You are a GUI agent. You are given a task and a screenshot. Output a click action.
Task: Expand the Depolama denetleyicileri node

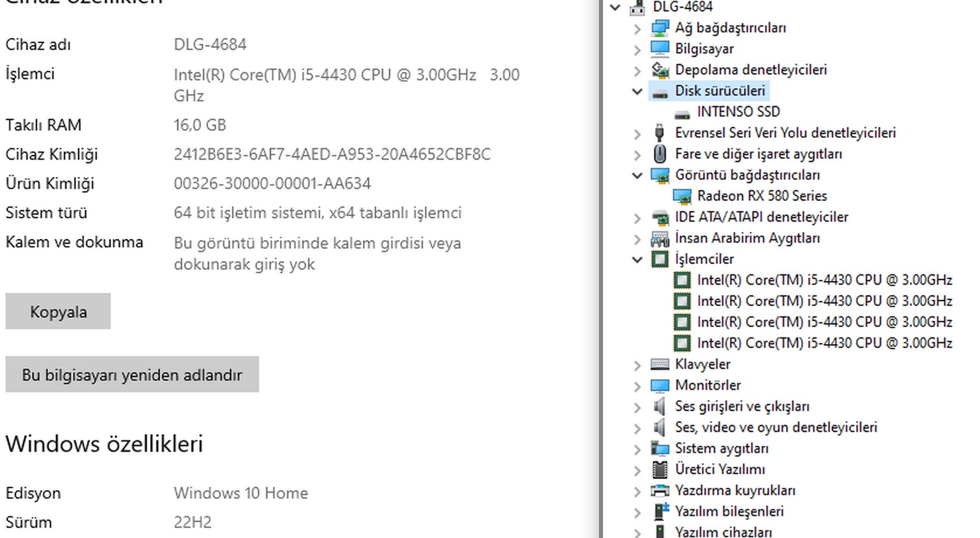[638, 70]
